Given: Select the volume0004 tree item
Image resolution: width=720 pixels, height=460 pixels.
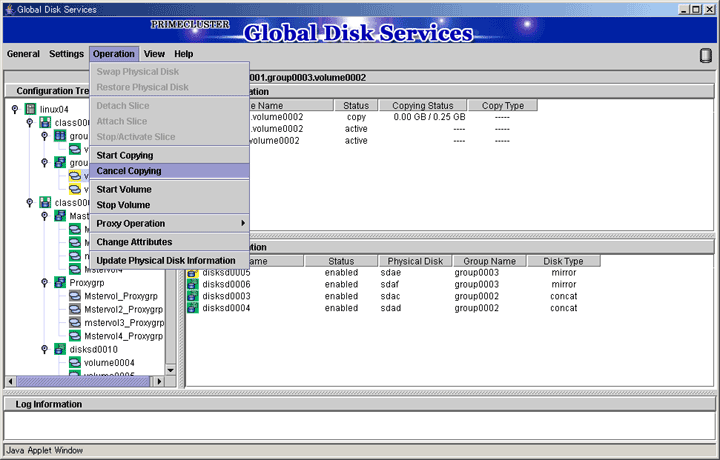Looking at the screenshot, I should (x=109, y=363).
